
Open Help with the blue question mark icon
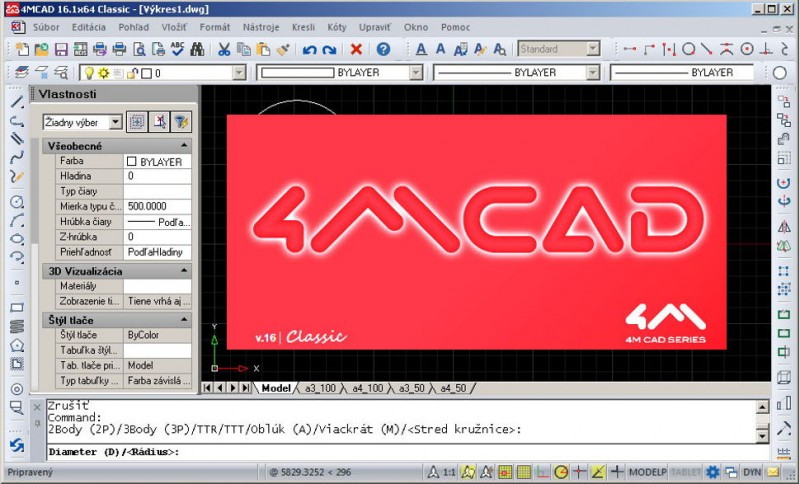point(383,49)
